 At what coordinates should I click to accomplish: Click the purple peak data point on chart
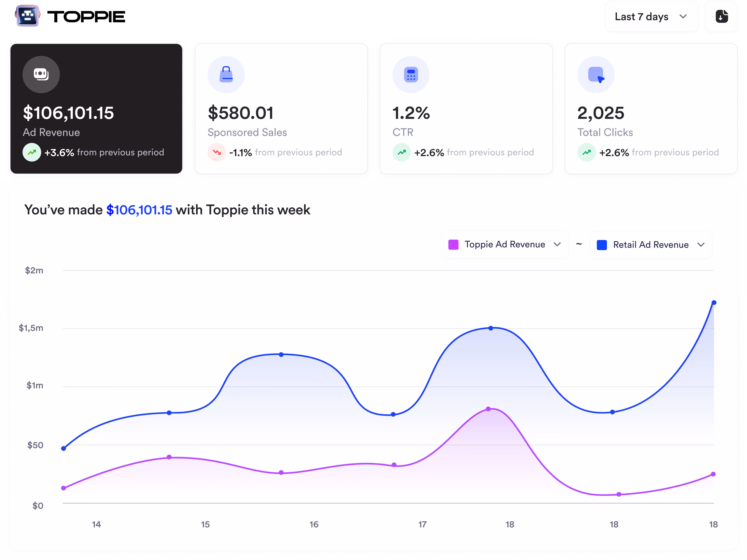(488, 409)
